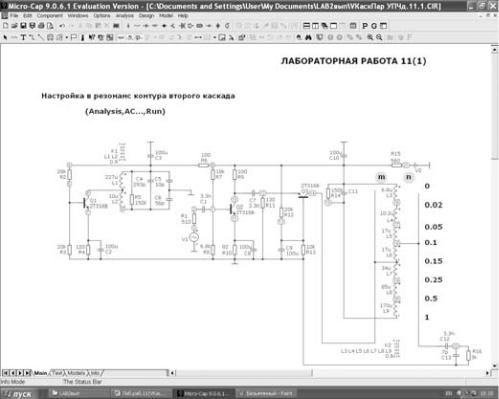
Task: Print the schematic with printer icon
Action: click(41, 26)
